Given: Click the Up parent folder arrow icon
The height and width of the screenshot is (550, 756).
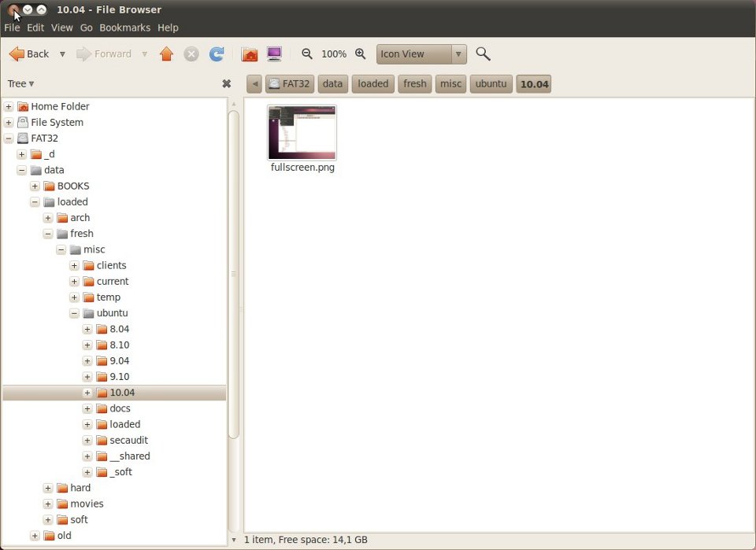Looking at the screenshot, I should click(166, 54).
